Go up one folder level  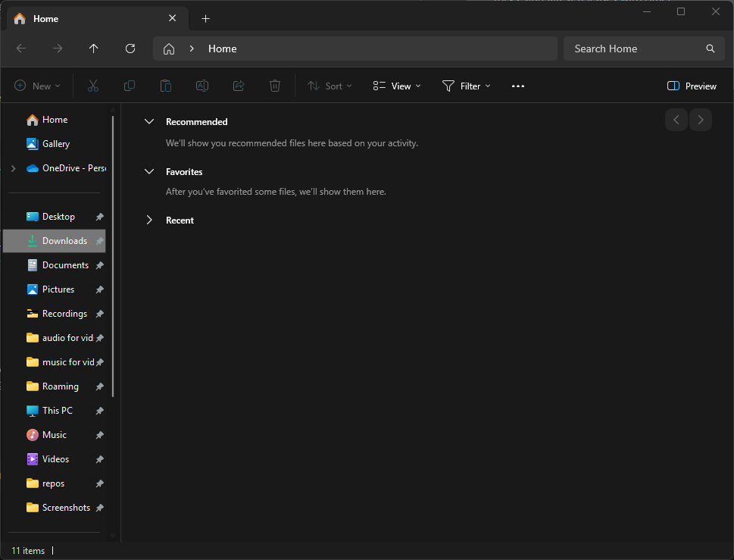(94, 48)
